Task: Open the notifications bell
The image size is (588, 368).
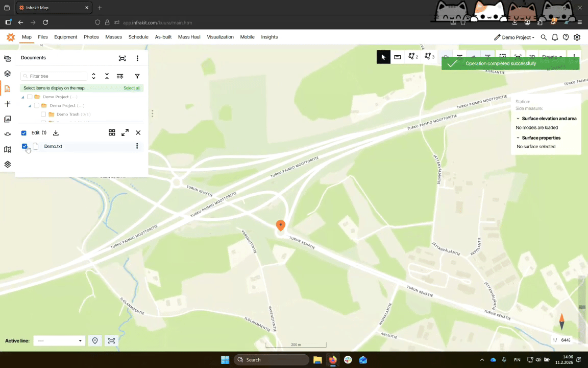Action: (x=555, y=37)
